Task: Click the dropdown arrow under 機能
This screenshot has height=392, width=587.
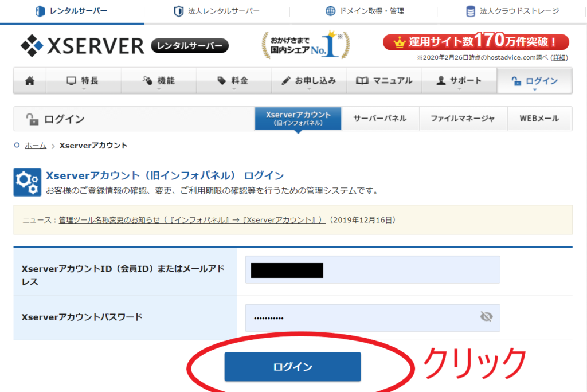Action: 159,89
